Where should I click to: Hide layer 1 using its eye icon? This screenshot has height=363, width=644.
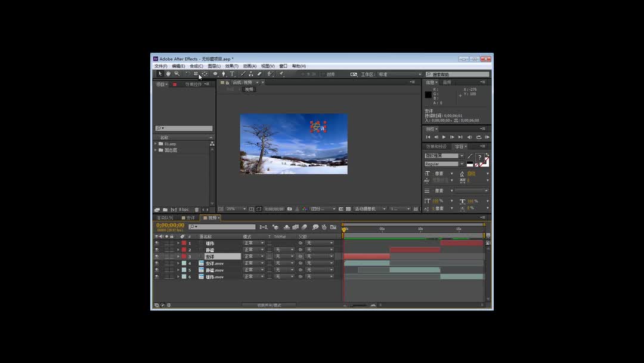[156, 243]
